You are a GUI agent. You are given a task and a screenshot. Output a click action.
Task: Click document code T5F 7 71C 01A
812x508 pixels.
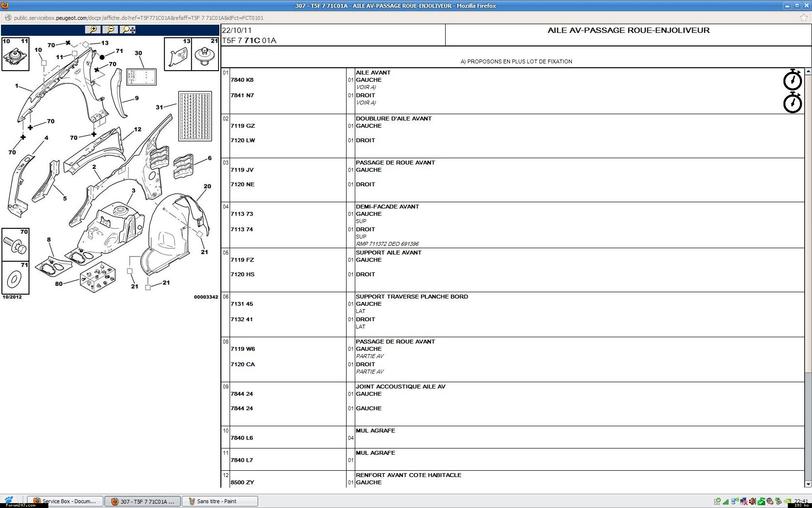[x=249, y=41]
